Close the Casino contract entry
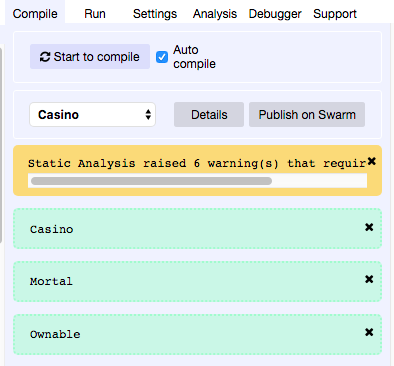Image resolution: width=394 pixels, height=366 pixels. 369,227
